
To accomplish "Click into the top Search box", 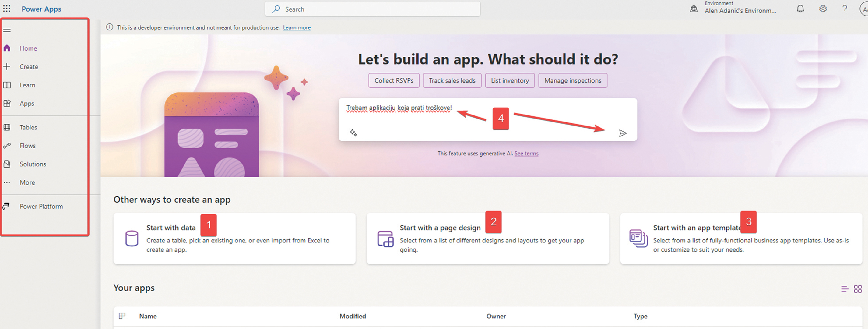I will [x=372, y=9].
